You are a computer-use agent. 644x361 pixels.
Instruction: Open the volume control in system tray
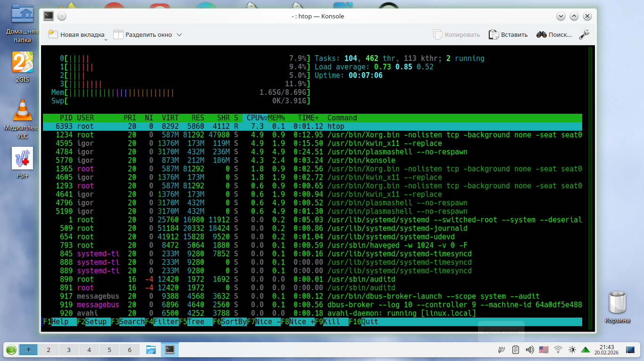click(x=530, y=350)
